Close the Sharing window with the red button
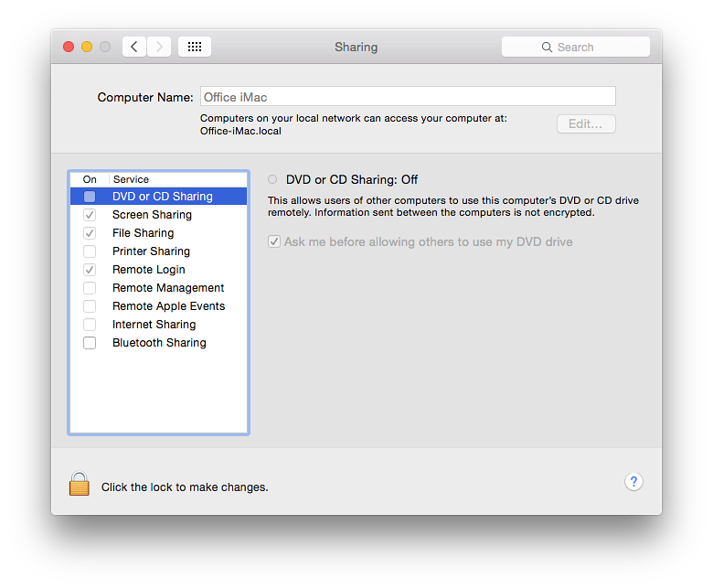Viewport: 713px width, 588px height. pyautogui.click(x=69, y=47)
